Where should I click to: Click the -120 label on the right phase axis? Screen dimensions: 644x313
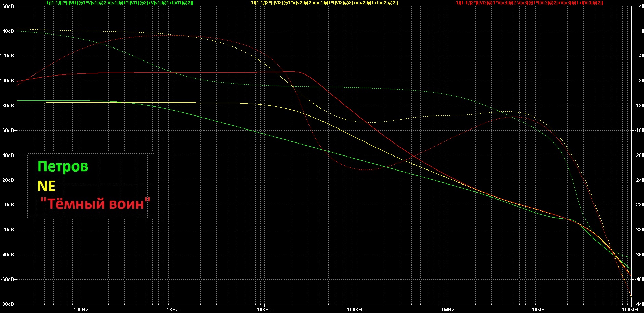click(x=639, y=106)
